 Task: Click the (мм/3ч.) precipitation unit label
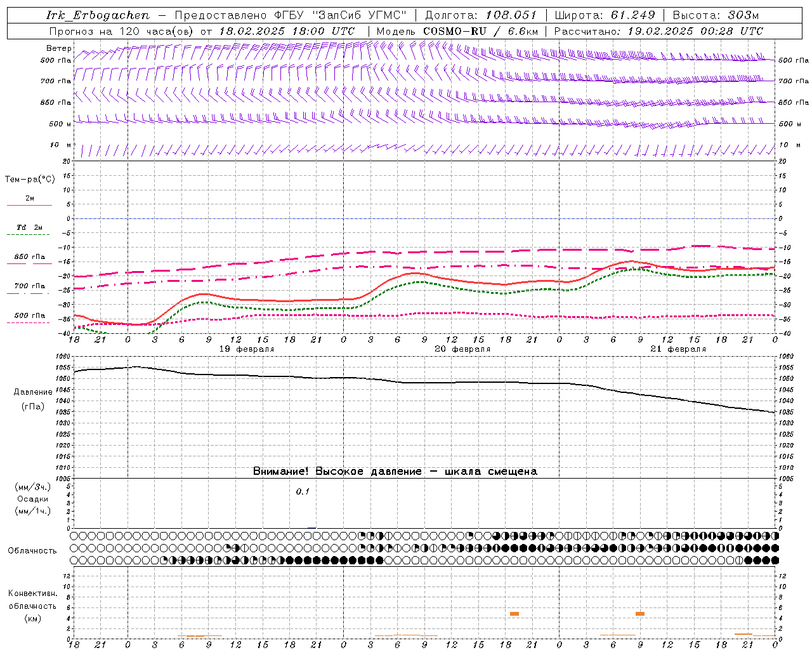point(33,487)
